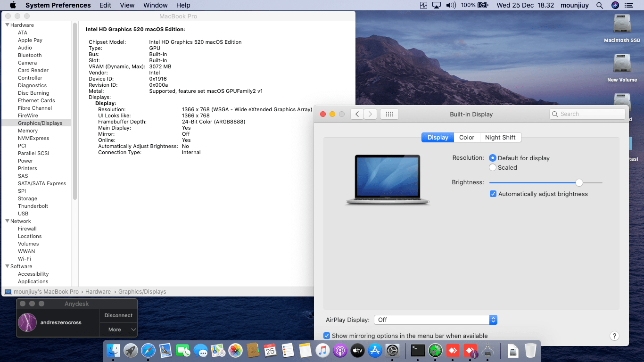Viewport: 644px width, 362px height.
Task: Select Storage in the Hardware list
Action: pyautogui.click(x=27, y=198)
